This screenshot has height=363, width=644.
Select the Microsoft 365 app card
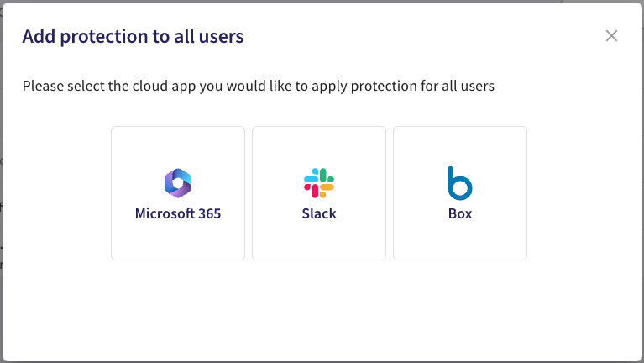pyautogui.click(x=178, y=193)
